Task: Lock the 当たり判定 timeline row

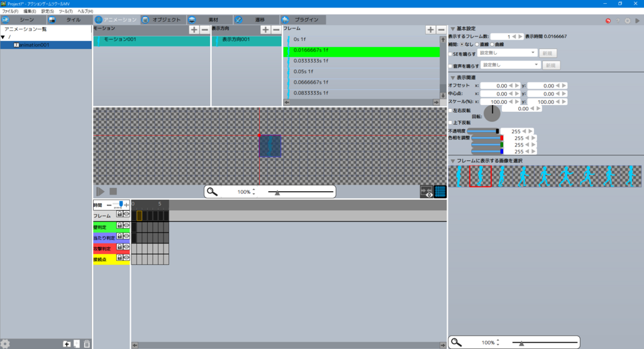Action: (x=119, y=236)
